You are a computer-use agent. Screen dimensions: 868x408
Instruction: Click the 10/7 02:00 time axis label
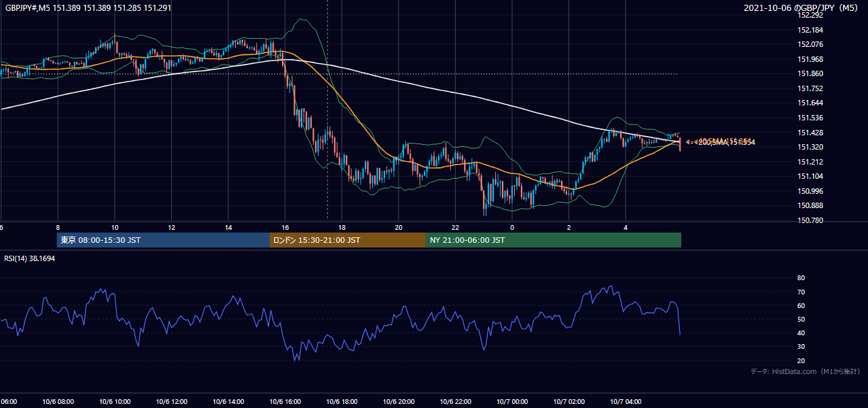click(x=568, y=402)
